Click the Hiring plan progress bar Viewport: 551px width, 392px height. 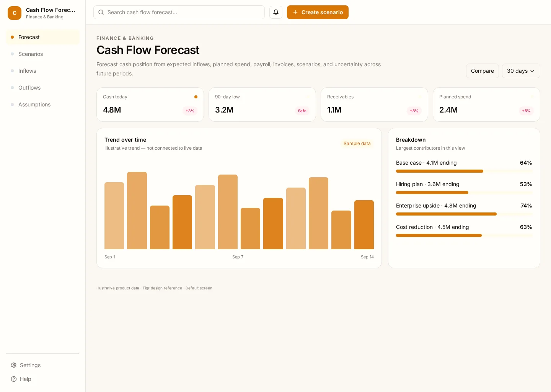coord(464,193)
